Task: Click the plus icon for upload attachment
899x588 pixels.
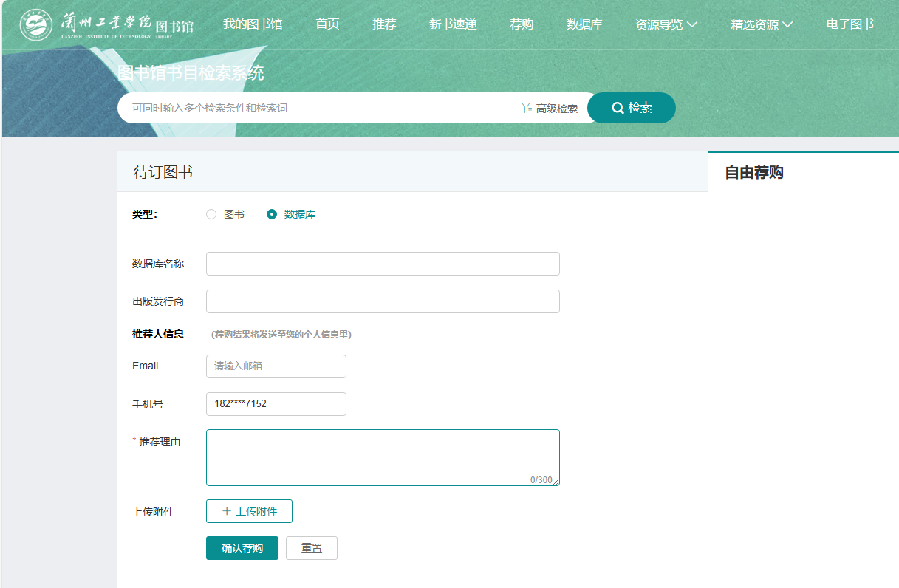Action: pyautogui.click(x=227, y=511)
